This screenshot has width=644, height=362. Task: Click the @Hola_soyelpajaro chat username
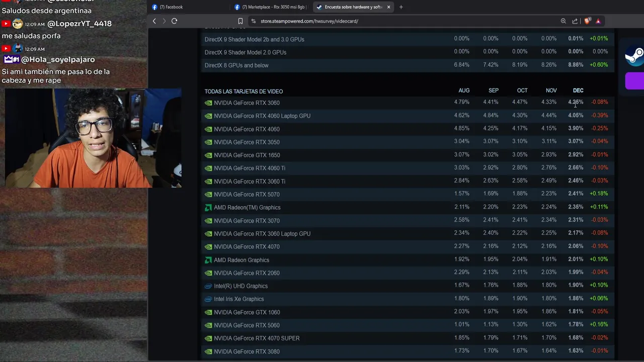58,59
